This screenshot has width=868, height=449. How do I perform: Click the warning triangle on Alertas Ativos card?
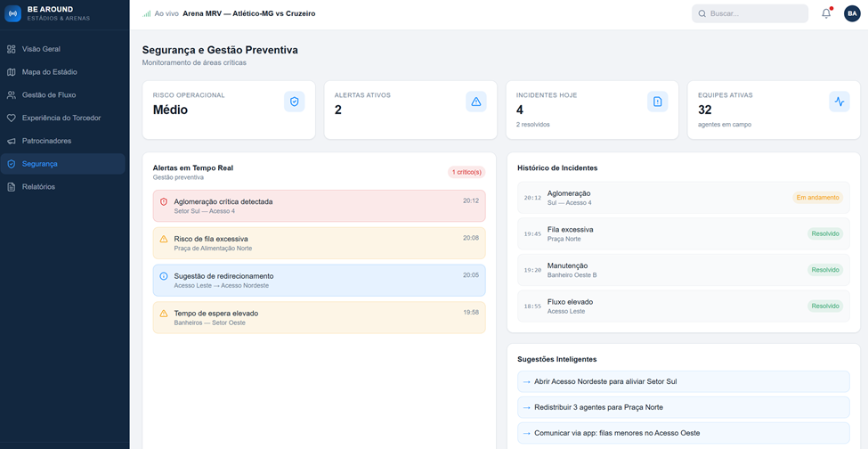(x=476, y=102)
